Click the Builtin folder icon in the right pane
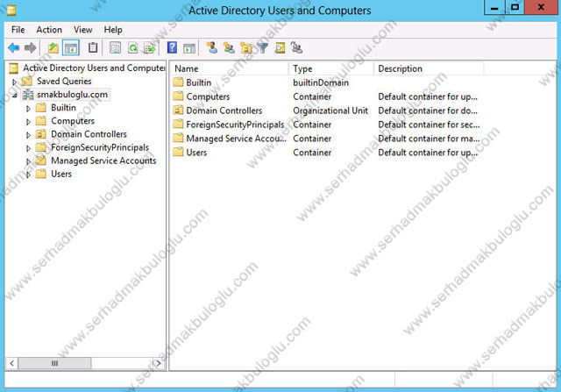 pos(178,82)
